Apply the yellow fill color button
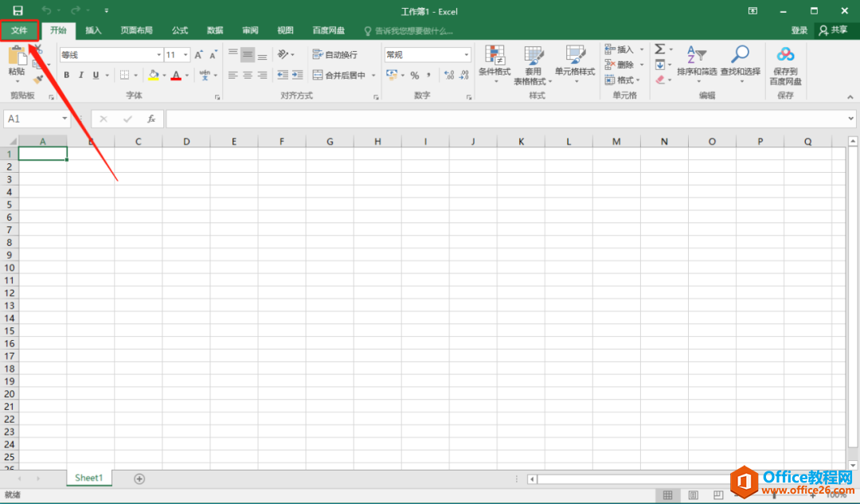 tap(154, 75)
